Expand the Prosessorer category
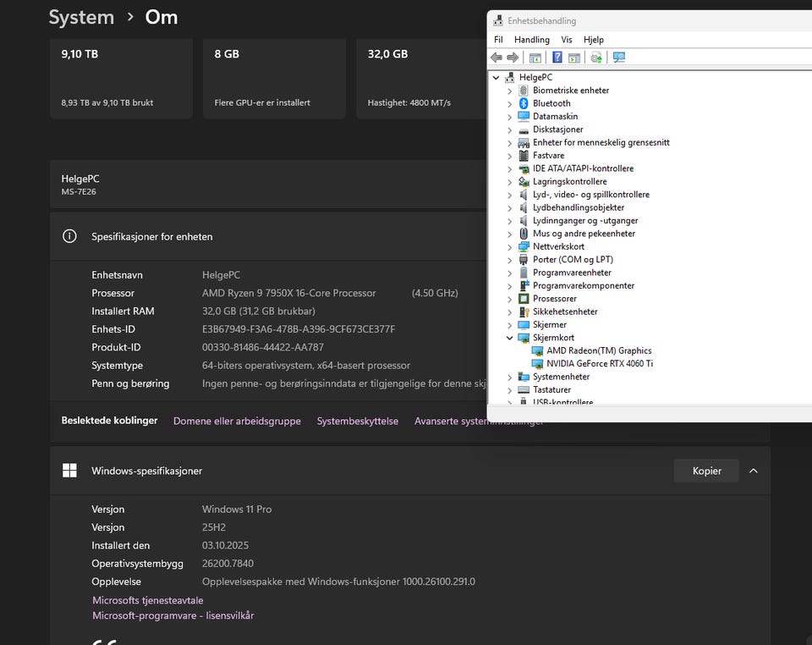The image size is (812, 645). [509, 299]
